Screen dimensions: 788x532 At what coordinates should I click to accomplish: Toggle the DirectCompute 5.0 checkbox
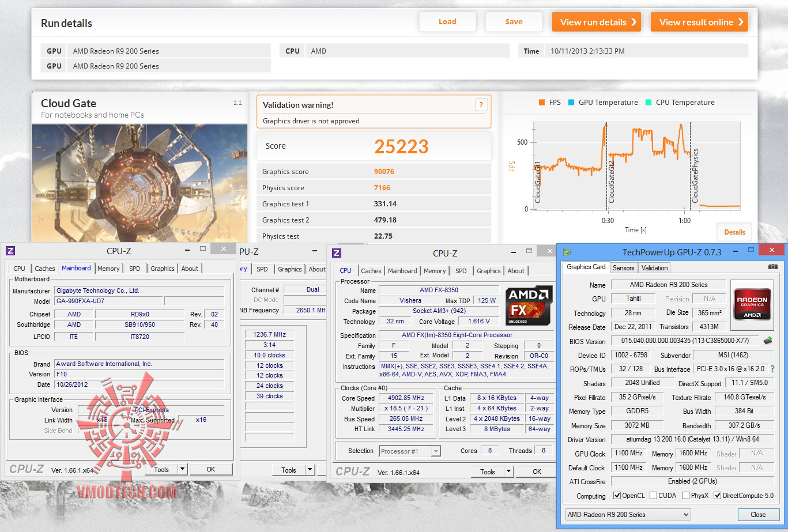pyautogui.click(x=718, y=496)
